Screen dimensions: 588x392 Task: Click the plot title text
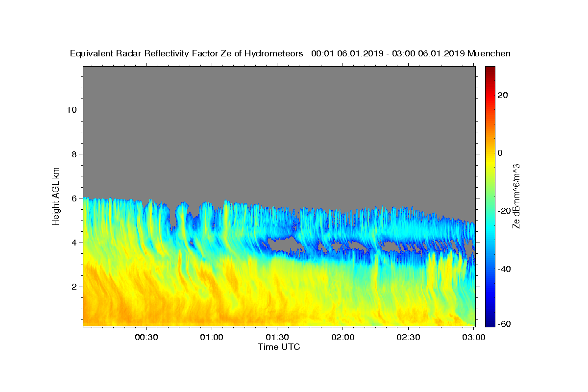(290, 53)
